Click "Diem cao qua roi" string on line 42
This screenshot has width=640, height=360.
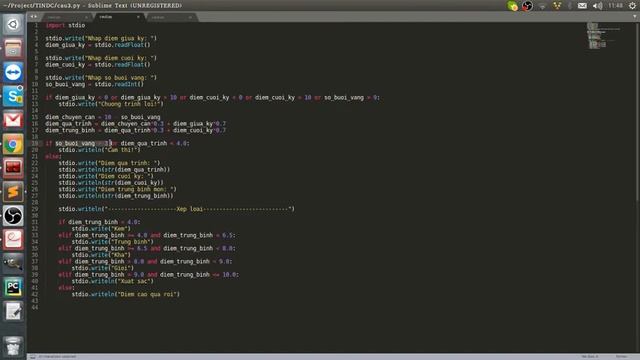(x=147, y=294)
